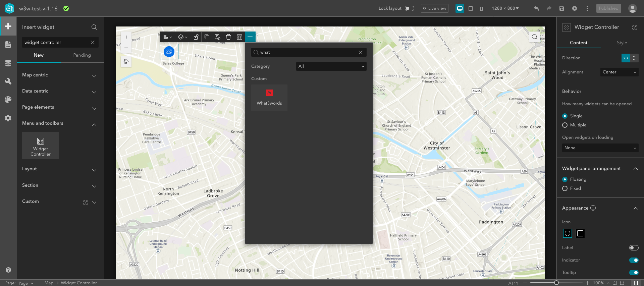Toggle the Label switch
Screen dimensions: 644x286
tap(634, 248)
